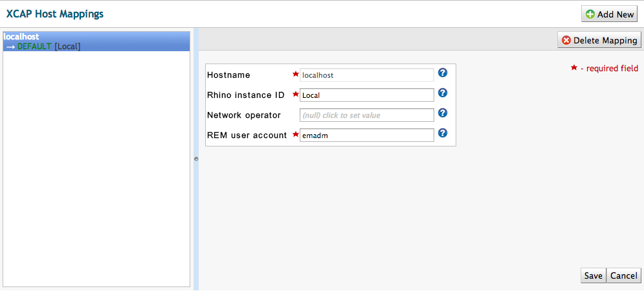Open help for Rhino instance ID
The width and height of the screenshot is (644, 291).
[x=443, y=93]
